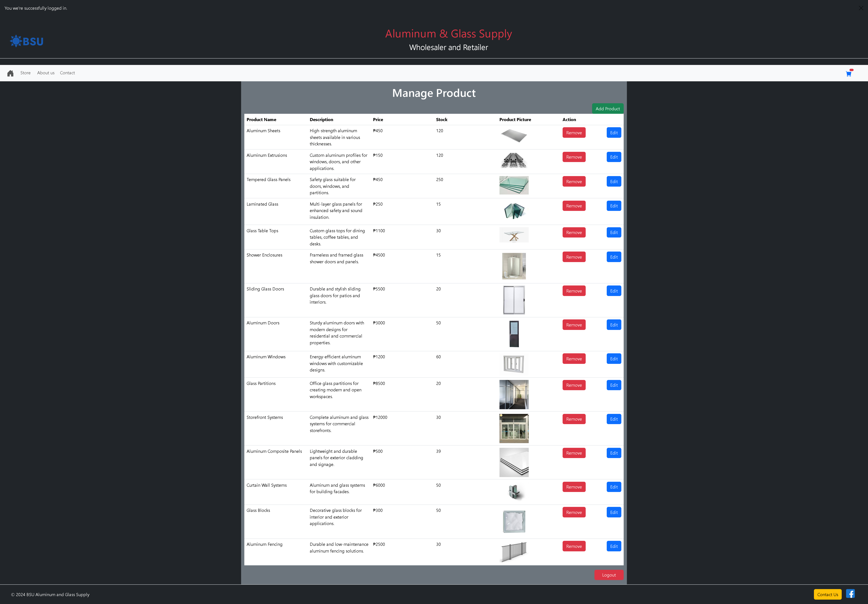Remove the Tempered Glass Panels product
Viewport: 868px width, 604px height.
tap(574, 181)
